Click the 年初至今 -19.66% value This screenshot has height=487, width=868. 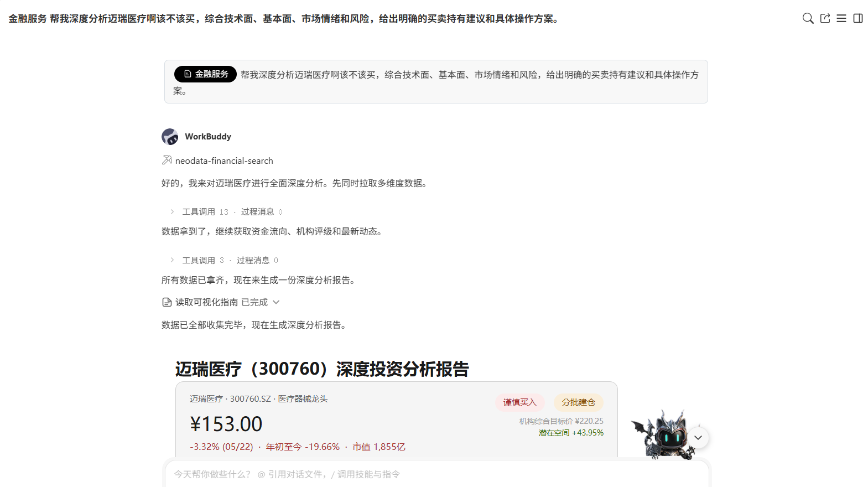(303, 447)
